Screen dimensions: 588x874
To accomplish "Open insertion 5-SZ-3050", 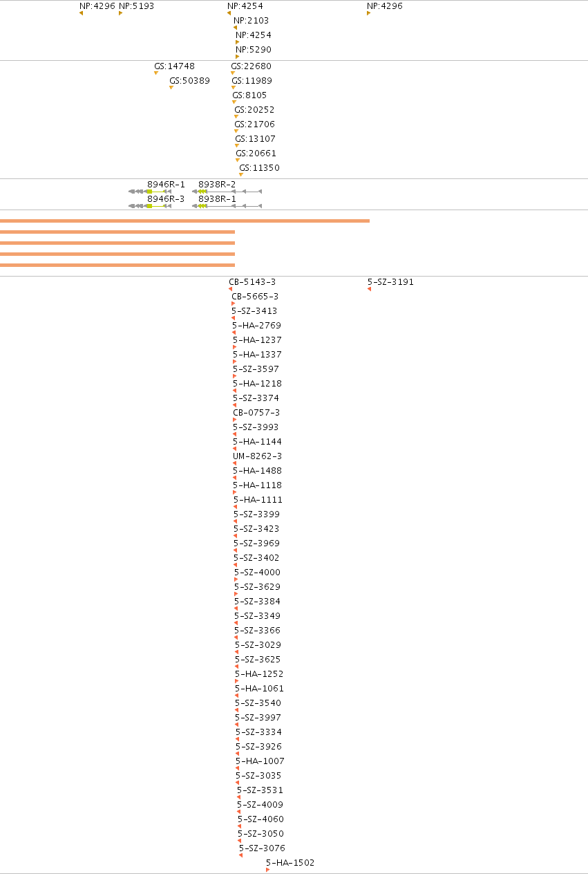I will [x=260, y=834].
